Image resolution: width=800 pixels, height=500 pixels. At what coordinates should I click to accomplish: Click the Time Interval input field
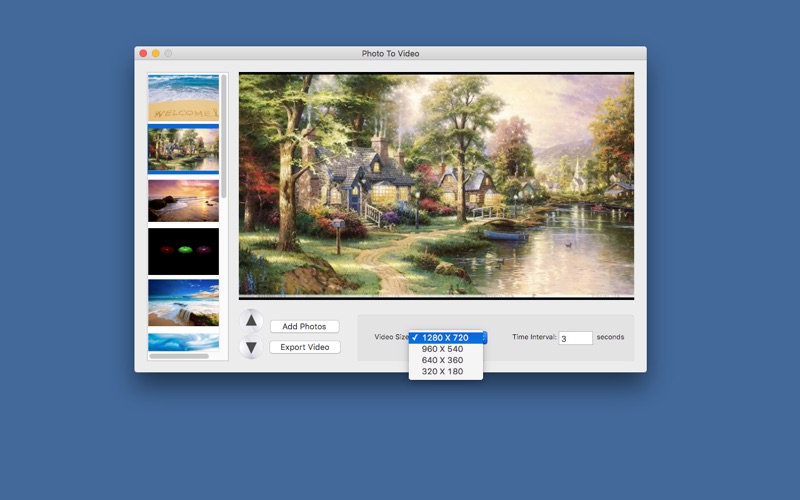[x=576, y=338]
